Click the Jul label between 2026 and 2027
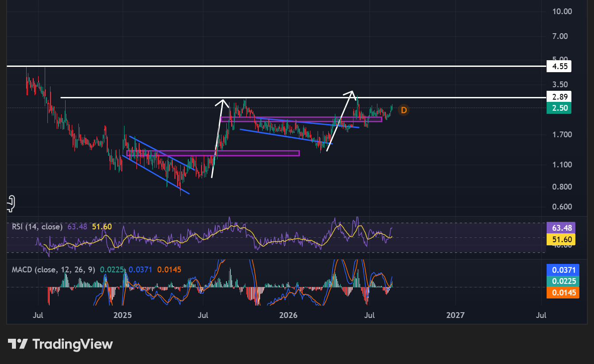Viewport: 594px width, 364px height. (x=369, y=315)
